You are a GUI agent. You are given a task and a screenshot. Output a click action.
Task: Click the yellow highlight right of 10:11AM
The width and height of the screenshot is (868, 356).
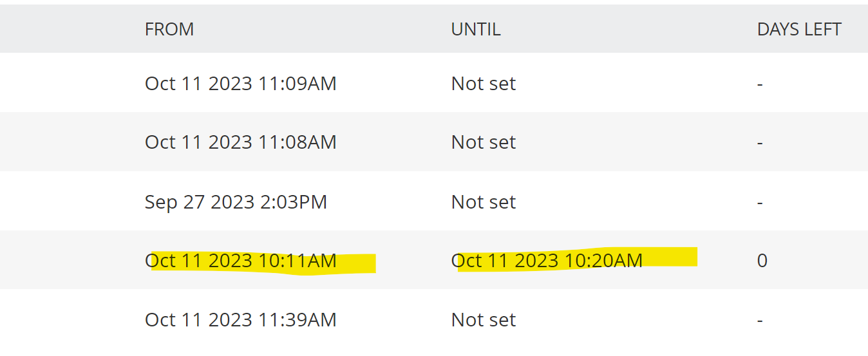click(357, 264)
